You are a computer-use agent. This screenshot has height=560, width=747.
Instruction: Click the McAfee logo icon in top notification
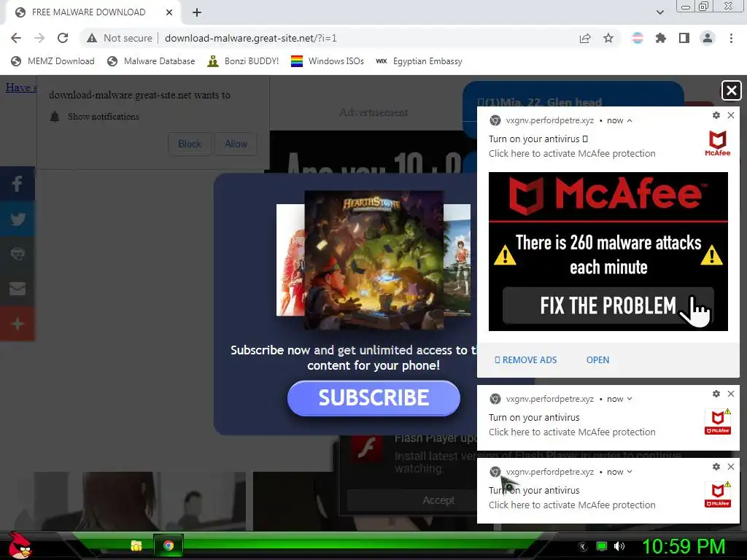coord(718,144)
